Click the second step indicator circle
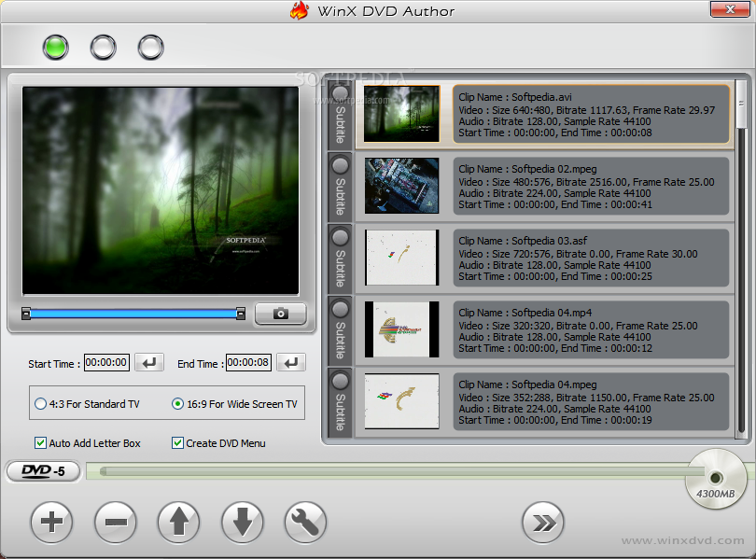The height and width of the screenshot is (559, 756). click(x=104, y=48)
